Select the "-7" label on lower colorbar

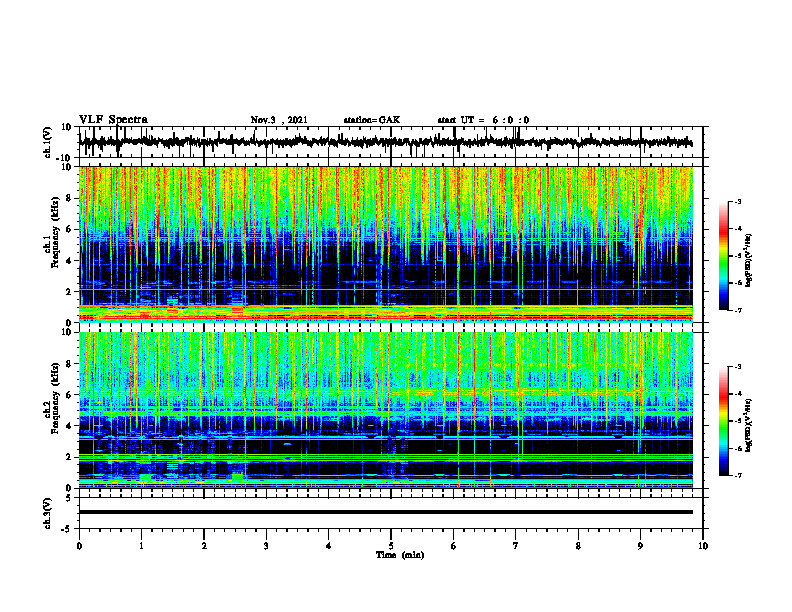(x=737, y=475)
